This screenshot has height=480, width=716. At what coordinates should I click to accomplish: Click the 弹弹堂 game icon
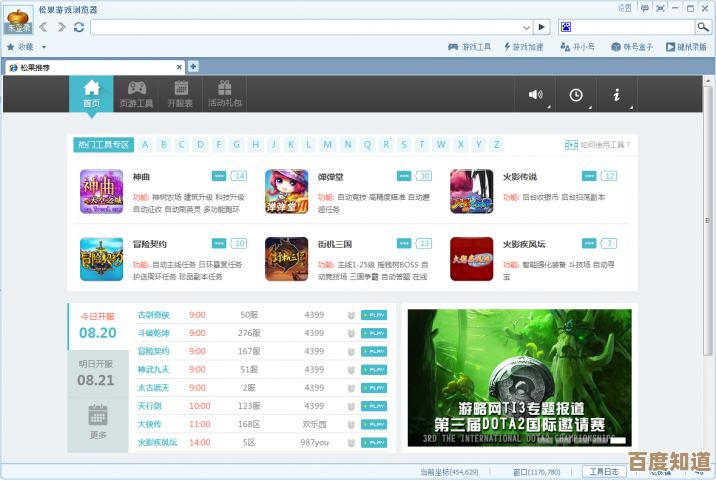[x=287, y=191]
